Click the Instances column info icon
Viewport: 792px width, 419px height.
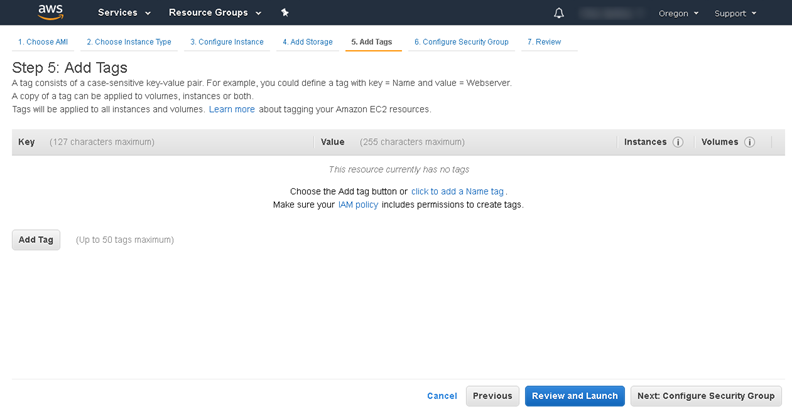click(x=678, y=142)
